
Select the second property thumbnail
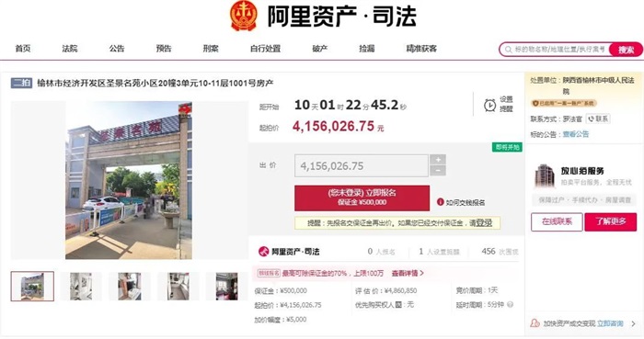tap(81, 286)
